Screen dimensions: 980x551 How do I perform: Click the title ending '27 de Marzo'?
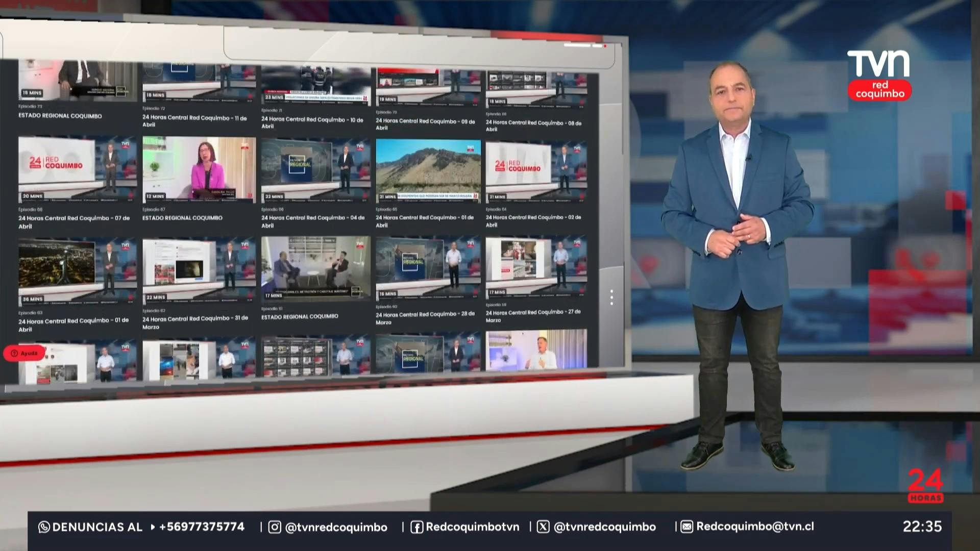(x=533, y=316)
